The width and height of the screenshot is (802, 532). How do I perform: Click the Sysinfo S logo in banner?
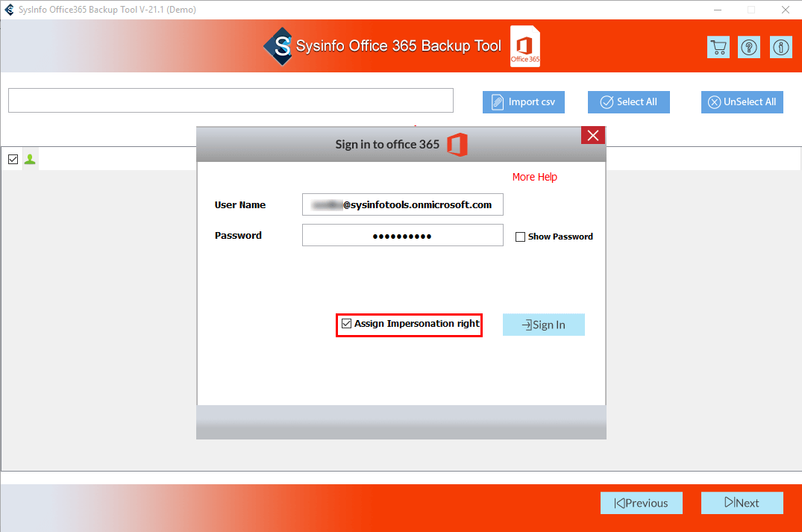[279, 46]
